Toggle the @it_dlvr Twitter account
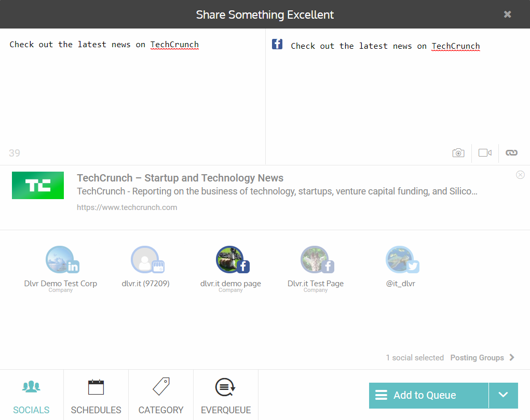The image size is (530, 420). point(401,260)
